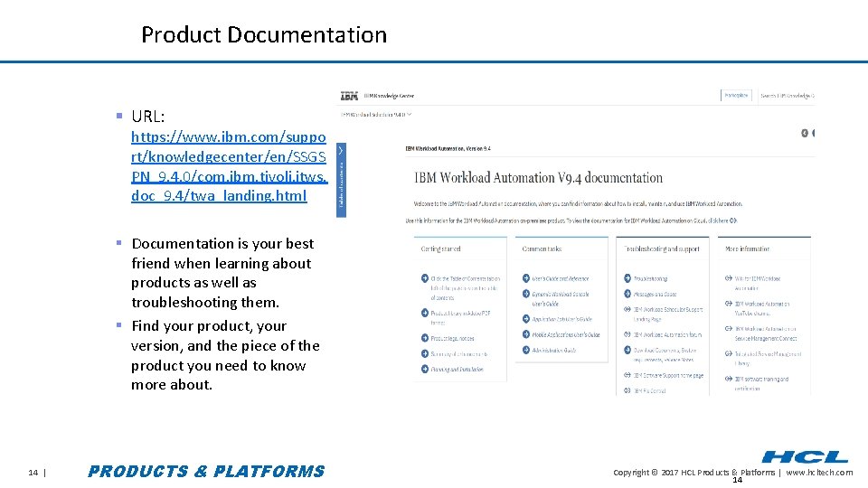The width and height of the screenshot is (868, 488).
Task: Click the 'Product Documentation' slide title
Action: pyautogui.click(x=264, y=35)
